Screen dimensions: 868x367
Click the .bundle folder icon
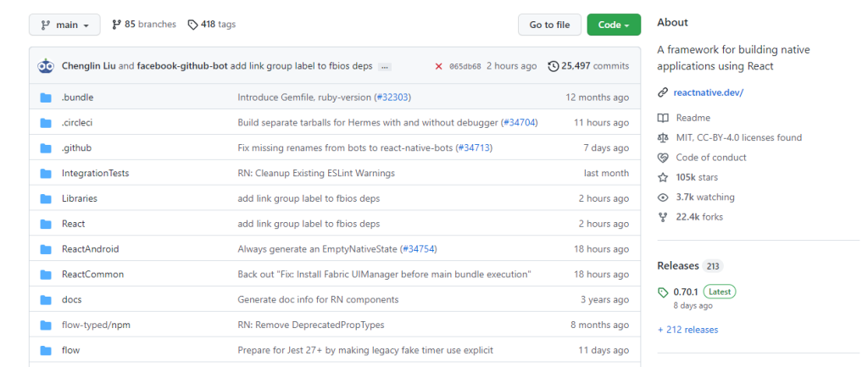point(46,98)
